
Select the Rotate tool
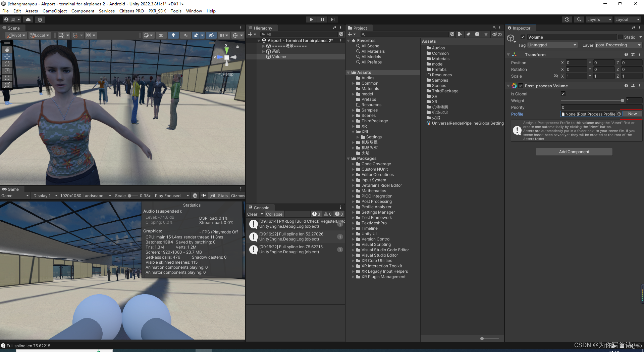pyautogui.click(x=7, y=64)
